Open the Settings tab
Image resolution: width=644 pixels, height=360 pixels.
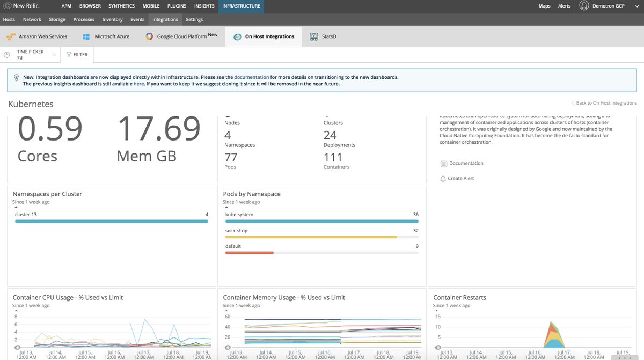[x=194, y=20]
